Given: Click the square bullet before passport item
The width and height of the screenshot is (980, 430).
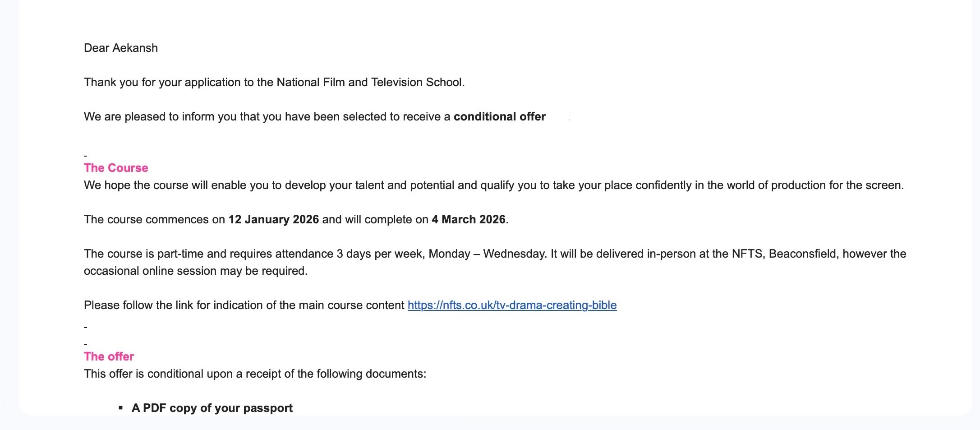Looking at the screenshot, I should click(x=120, y=408).
